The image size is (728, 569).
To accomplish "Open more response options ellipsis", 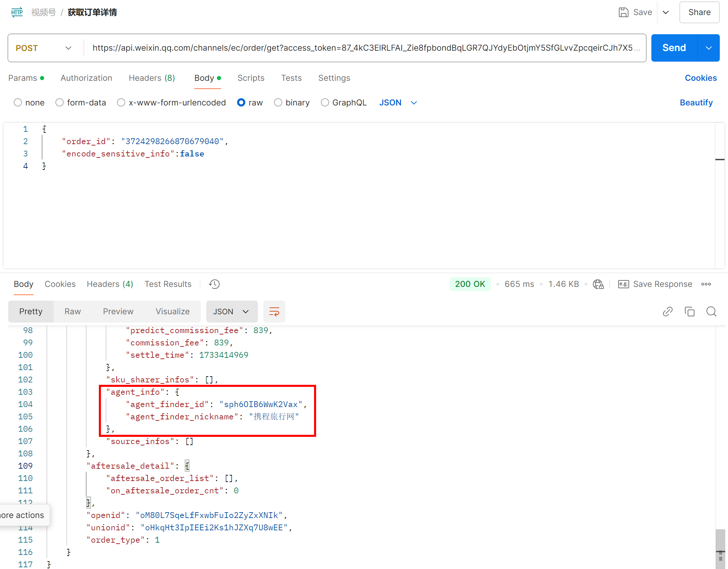I will coord(706,284).
